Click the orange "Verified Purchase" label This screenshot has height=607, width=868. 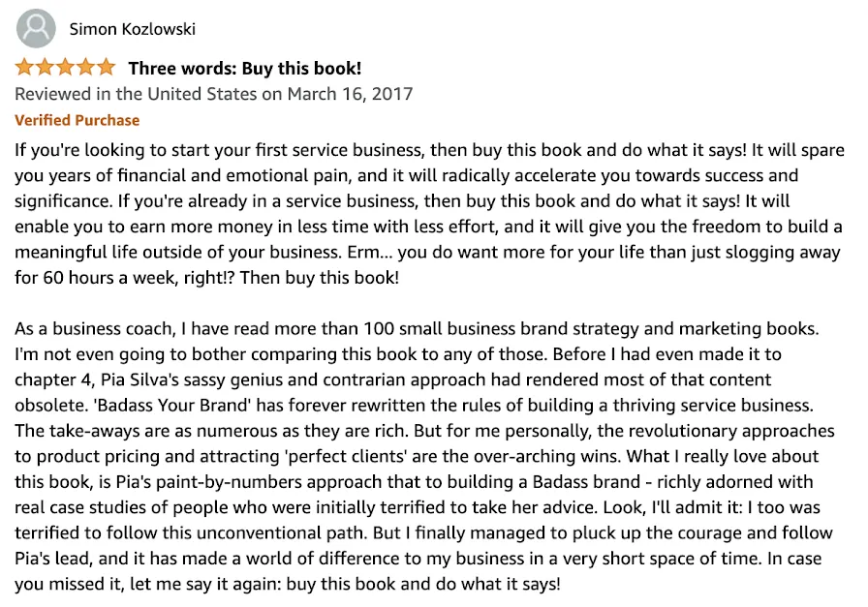77,120
